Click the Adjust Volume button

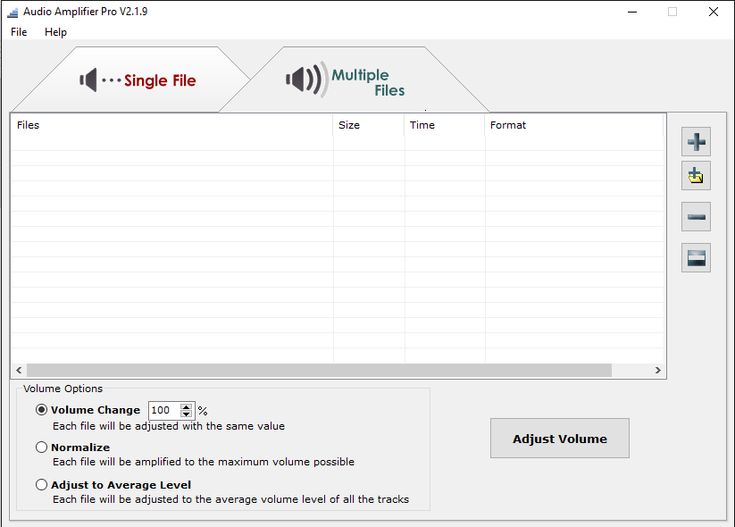[x=560, y=438]
